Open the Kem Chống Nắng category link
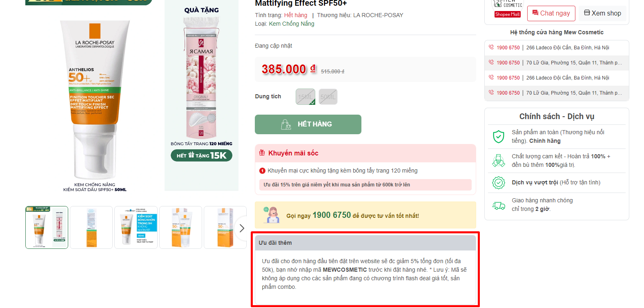This screenshot has width=644, height=308. pyautogui.click(x=292, y=24)
